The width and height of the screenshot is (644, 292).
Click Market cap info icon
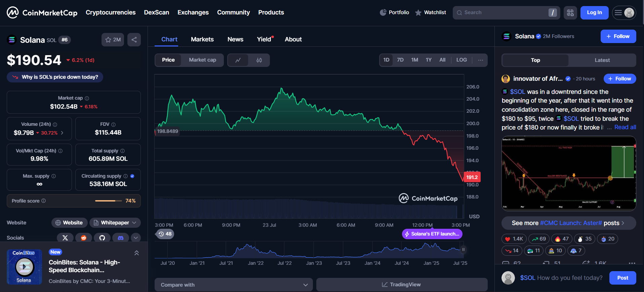tap(87, 98)
